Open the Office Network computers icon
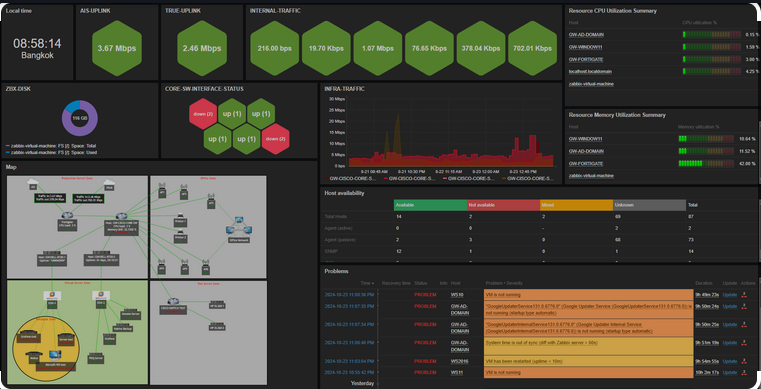Image resolution: width=761 pixels, height=389 pixels. [x=240, y=227]
